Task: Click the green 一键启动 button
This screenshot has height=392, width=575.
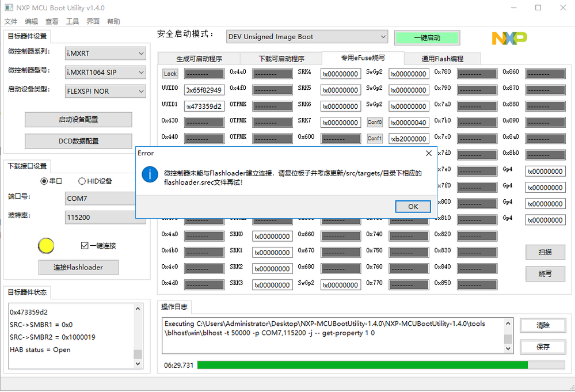Action: 427,38
